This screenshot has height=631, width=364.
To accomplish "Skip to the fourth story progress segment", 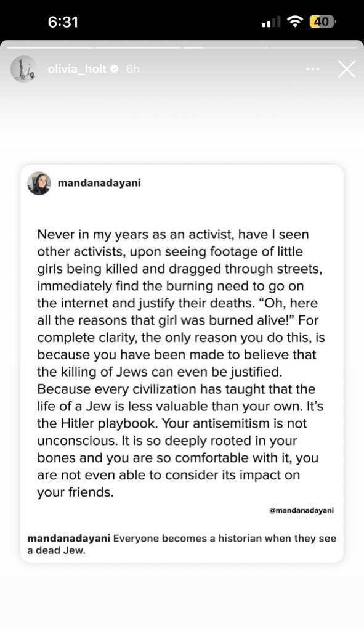I will coord(313,47).
